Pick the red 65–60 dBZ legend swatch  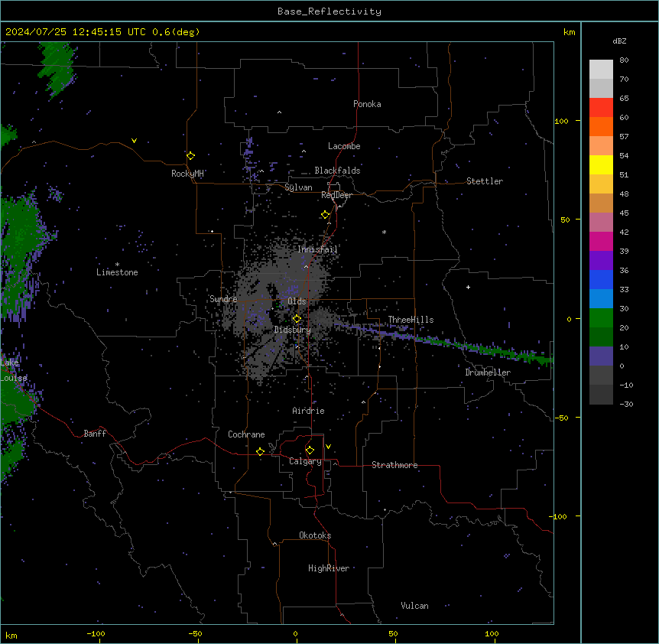[x=601, y=108]
